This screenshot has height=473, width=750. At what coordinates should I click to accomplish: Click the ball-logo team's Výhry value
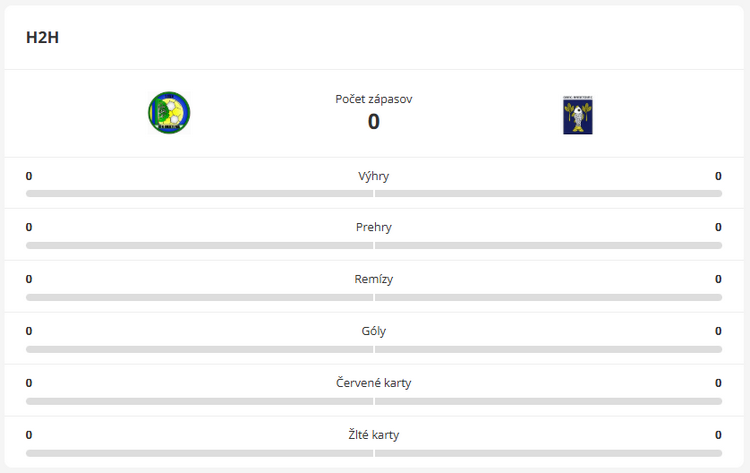coord(29,176)
